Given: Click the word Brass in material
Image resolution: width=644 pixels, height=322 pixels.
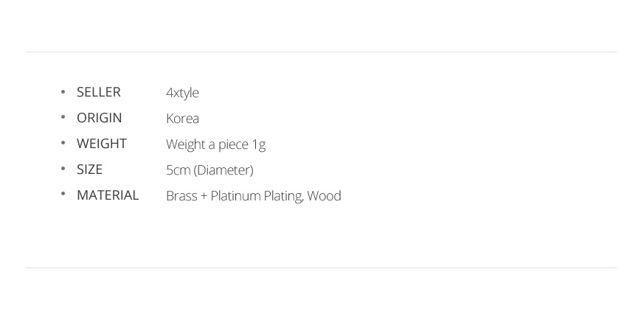Looking at the screenshot, I should tap(181, 196).
